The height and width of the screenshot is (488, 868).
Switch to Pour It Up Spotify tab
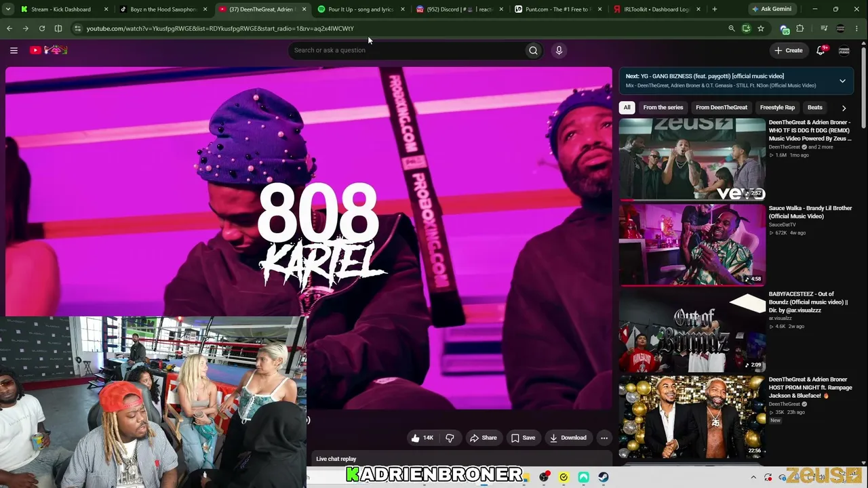(361, 9)
